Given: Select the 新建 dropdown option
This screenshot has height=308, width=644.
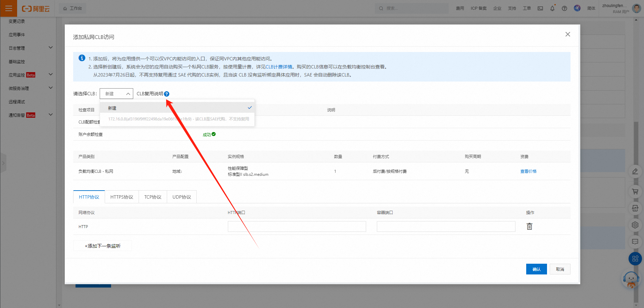Looking at the screenshot, I should [x=177, y=108].
